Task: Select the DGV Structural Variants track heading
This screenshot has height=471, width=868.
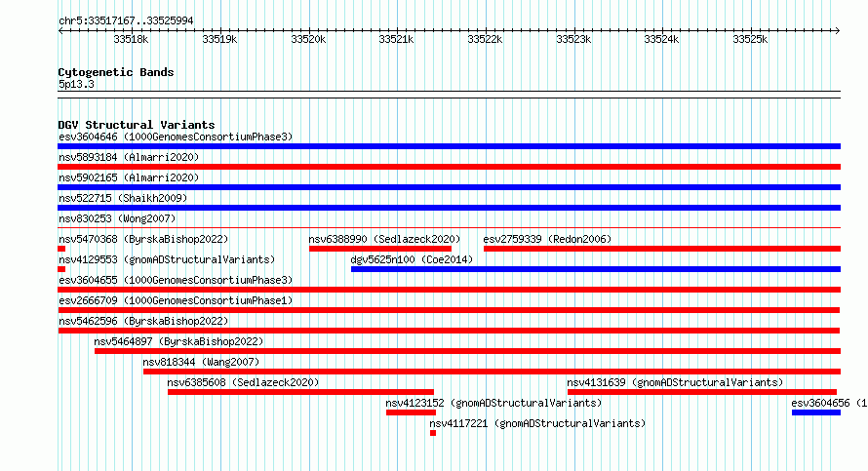Action: (137, 125)
